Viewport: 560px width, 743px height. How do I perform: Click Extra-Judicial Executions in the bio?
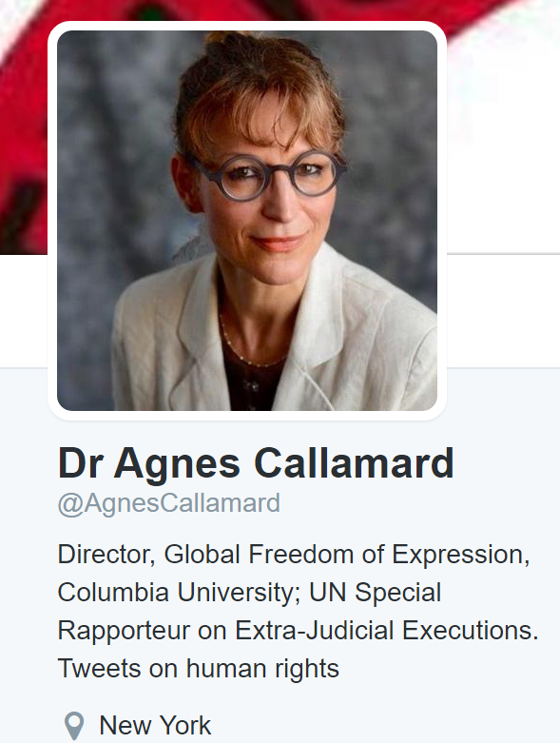[387, 631]
